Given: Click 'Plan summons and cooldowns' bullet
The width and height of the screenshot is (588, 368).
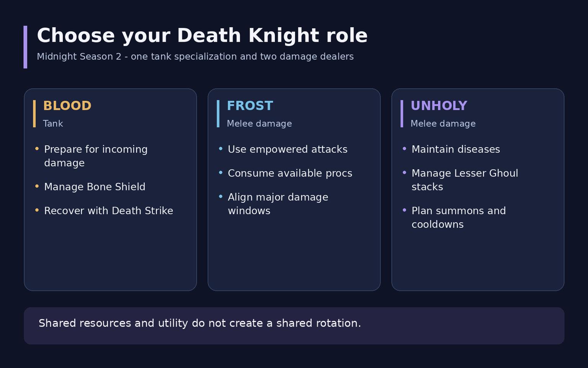Looking at the screenshot, I should click(x=459, y=217).
